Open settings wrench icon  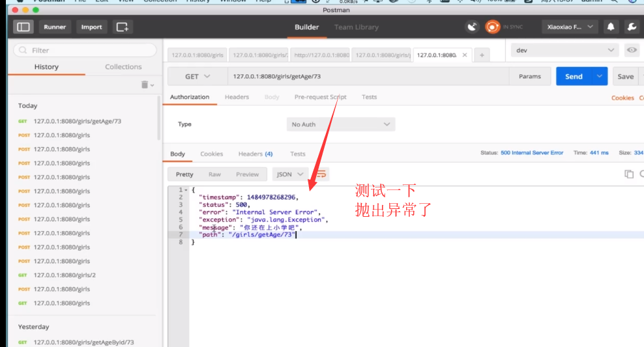[x=632, y=27]
